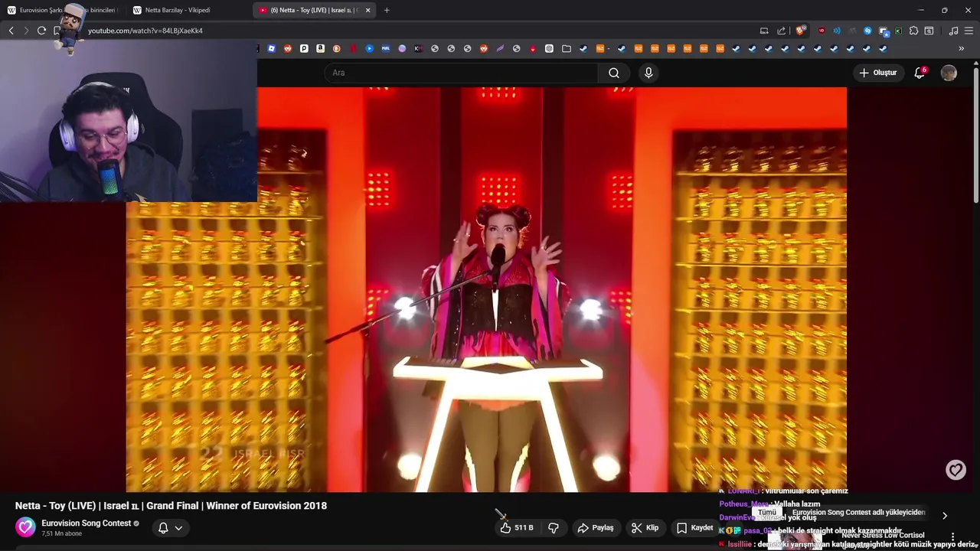
Task: Open the Roblox bookmark icon in the bookmarks bar
Action: pos(271,48)
